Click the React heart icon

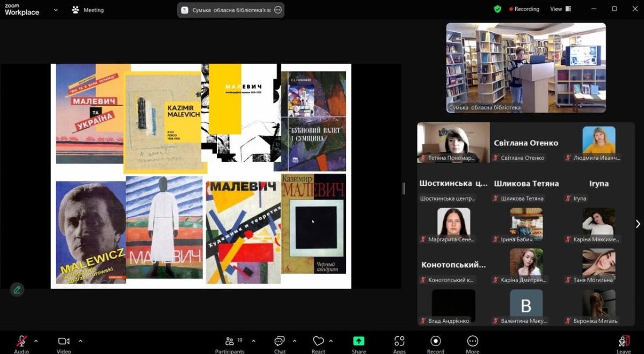pyautogui.click(x=318, y=342)
